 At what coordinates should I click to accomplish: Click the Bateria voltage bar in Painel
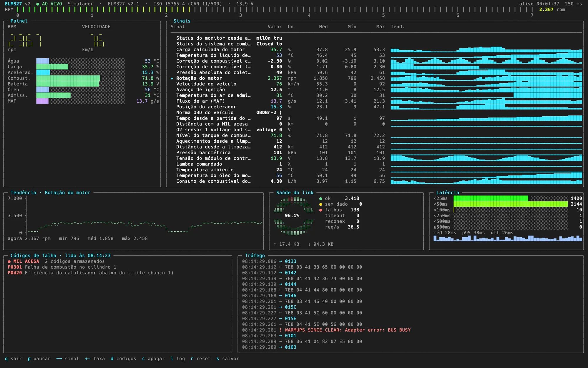click(x=80, y=84)
